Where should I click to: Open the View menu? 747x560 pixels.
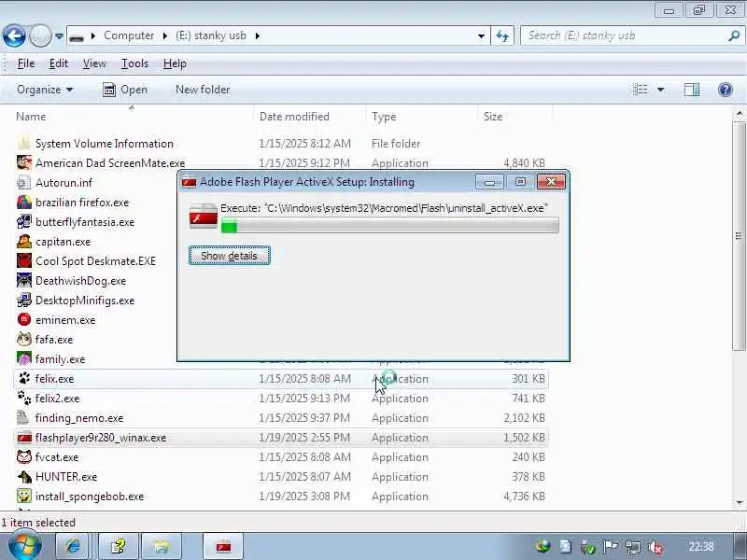pyautogui.click(x=94, y=63)
